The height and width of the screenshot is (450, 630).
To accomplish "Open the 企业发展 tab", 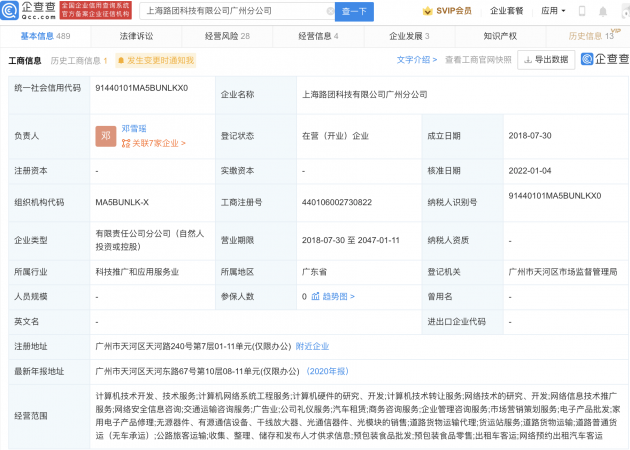I will pos(409,36).
